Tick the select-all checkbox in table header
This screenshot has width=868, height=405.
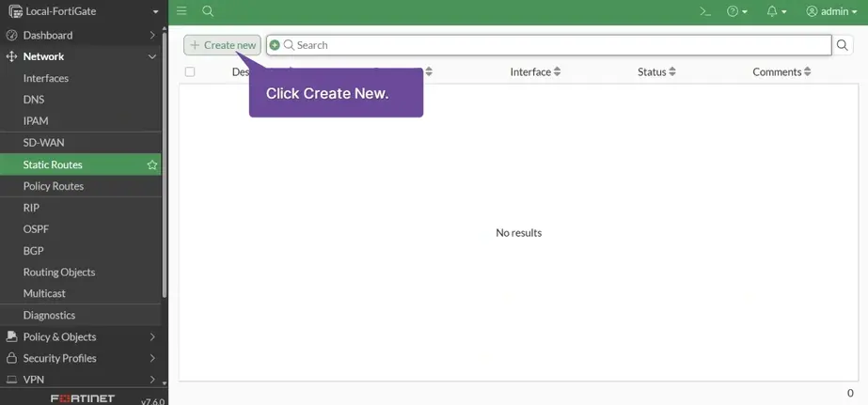coord(190,72)
